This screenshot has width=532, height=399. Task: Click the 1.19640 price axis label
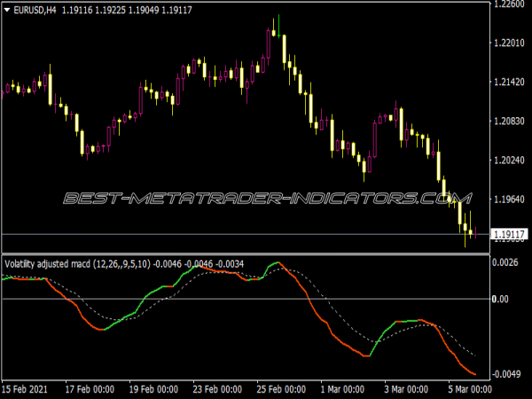click(509, 199)
